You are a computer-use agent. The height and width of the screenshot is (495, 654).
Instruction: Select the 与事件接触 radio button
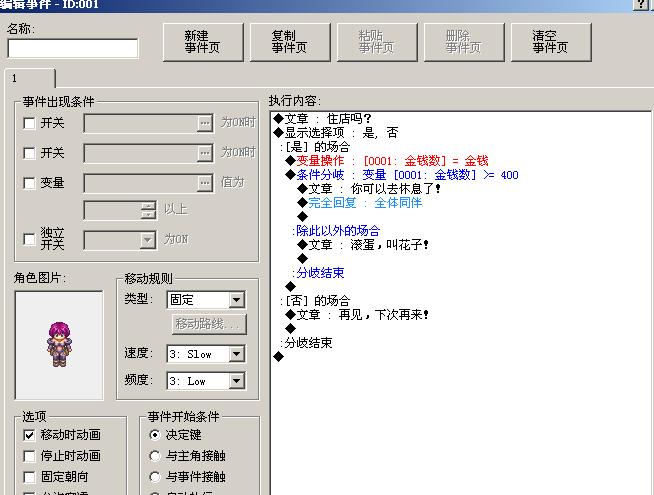click(155, 477)
